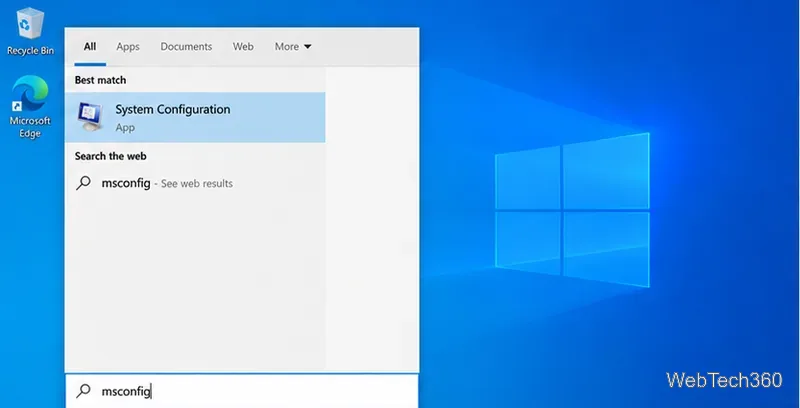Click the System Configuration app icon
Image resolution: width=800 pixels, height=408 pixels.
tap(91, 117)
